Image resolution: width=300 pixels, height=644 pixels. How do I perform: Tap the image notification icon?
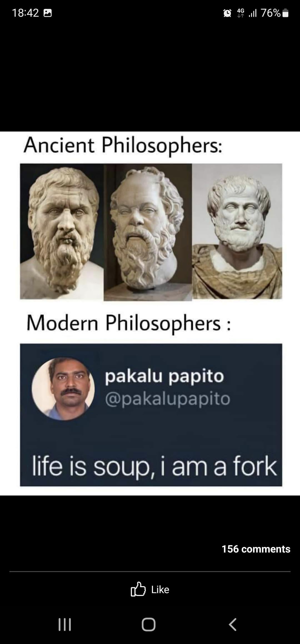tap(48, 13)
